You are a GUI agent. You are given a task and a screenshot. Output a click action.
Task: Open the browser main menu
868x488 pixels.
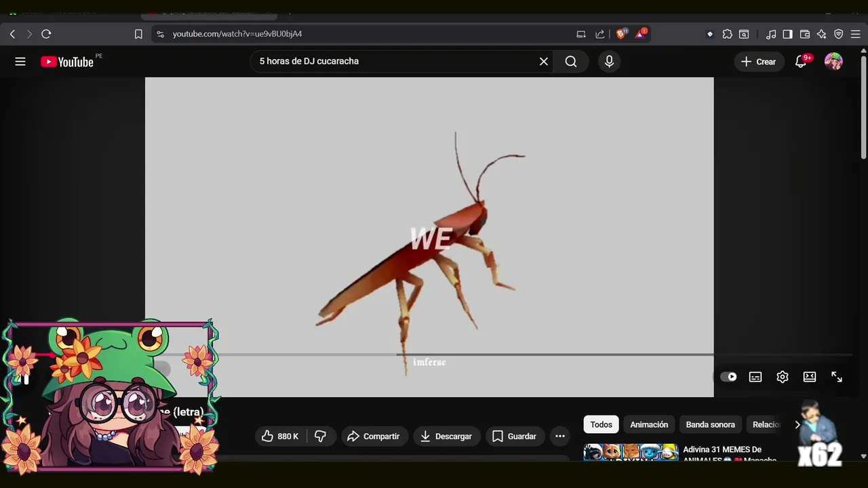point(856,34)
